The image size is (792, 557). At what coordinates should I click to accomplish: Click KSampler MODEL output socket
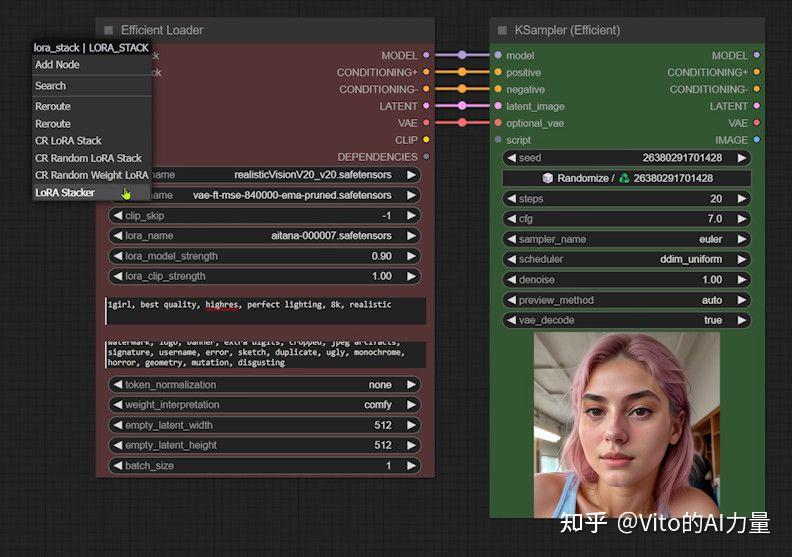(757, 55)
